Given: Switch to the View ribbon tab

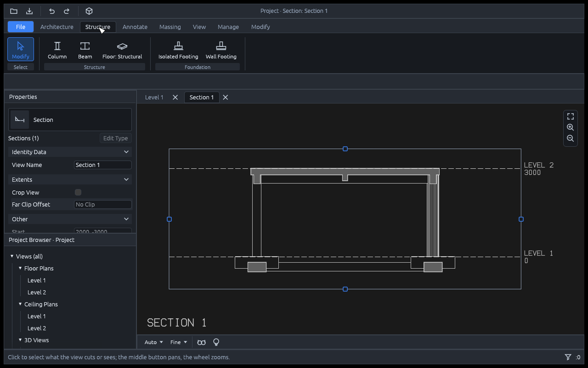Looking at the screenshot, I should click(199, 27).
